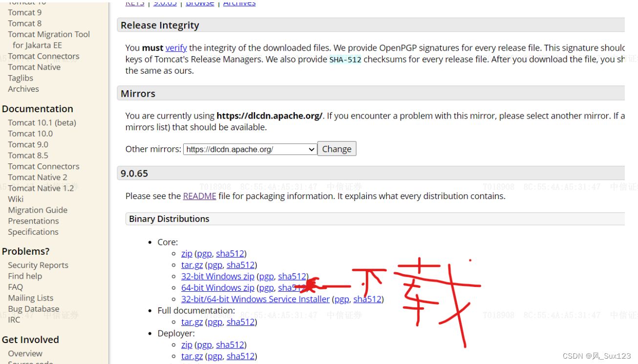The height and width of the screenshot is (364, 638).
Task: Open sha512 checksum for Core tar.gz
Action: (x=241, y=265)
